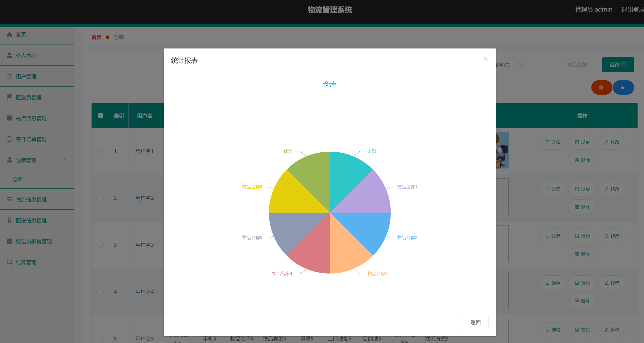Click 详情 button for row 1
644x343 pixels.
(x=553, y=142)
